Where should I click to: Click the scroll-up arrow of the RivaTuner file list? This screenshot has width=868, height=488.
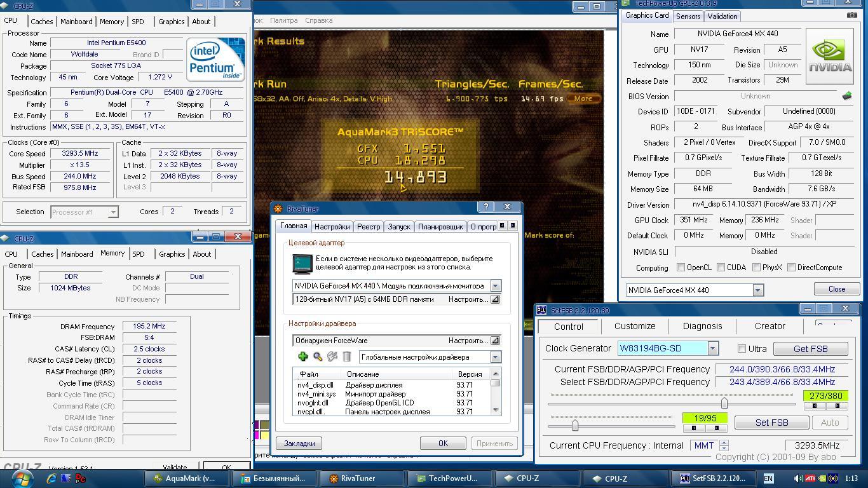click(496, 374)
